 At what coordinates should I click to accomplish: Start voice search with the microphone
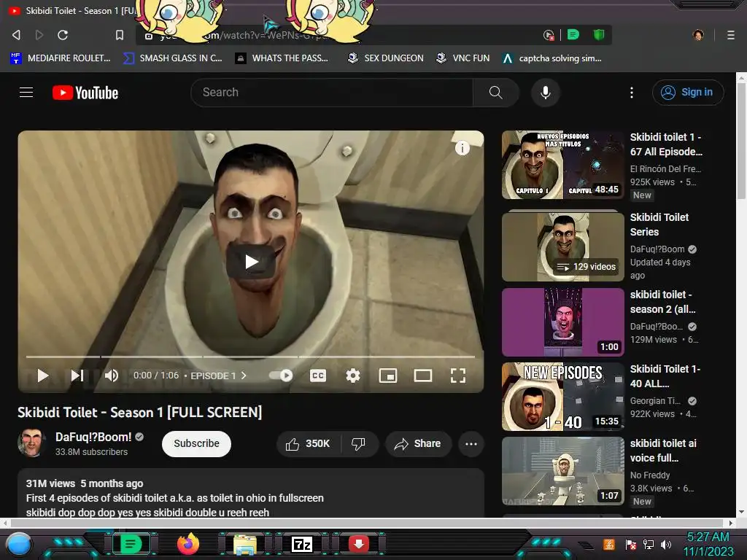tap(546, 93)
